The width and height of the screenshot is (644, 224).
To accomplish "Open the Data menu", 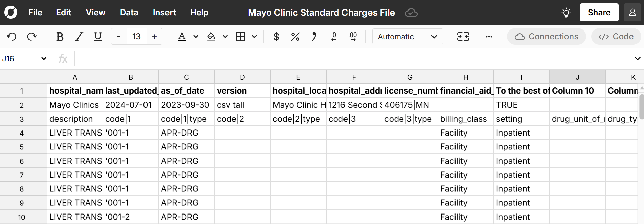I will click(129, 13).
